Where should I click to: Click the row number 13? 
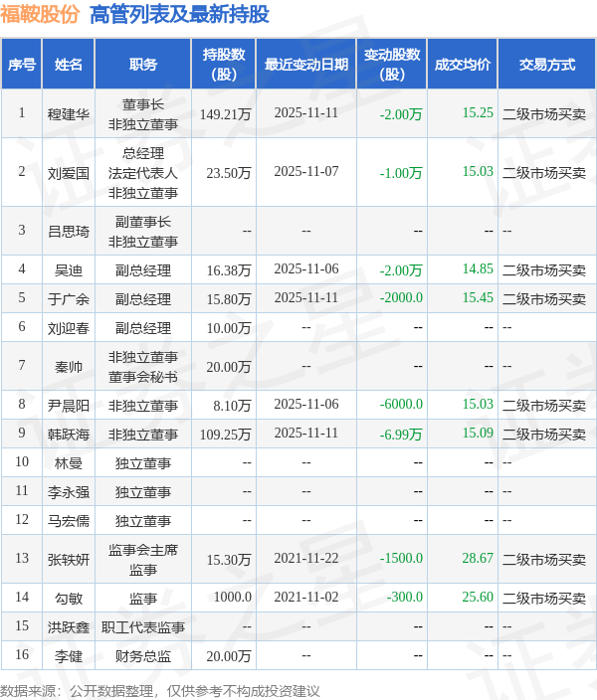click(22, 558)
